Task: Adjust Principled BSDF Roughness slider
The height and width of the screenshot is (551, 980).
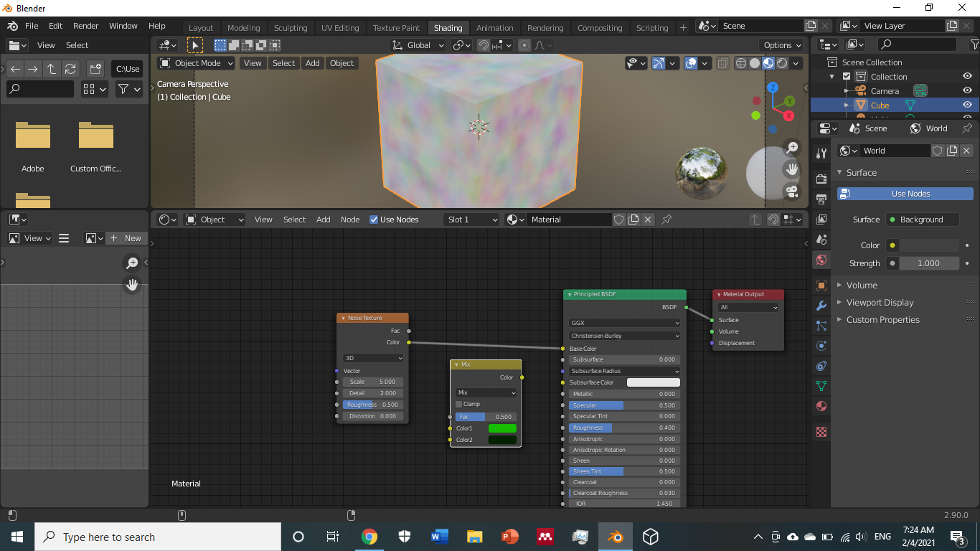Action: pyautogui.click(x=625, y=428)
